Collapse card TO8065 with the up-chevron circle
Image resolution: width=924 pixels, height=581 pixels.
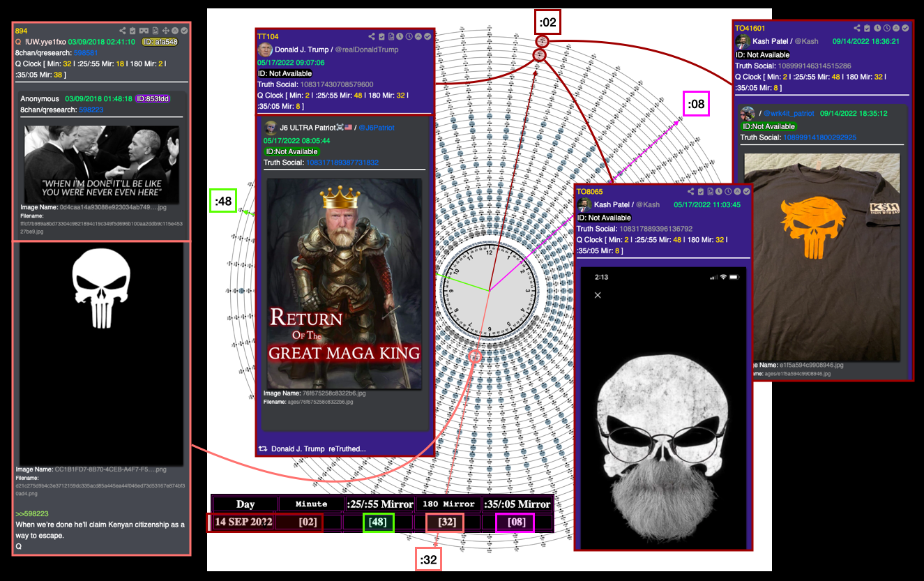(737, 191)
